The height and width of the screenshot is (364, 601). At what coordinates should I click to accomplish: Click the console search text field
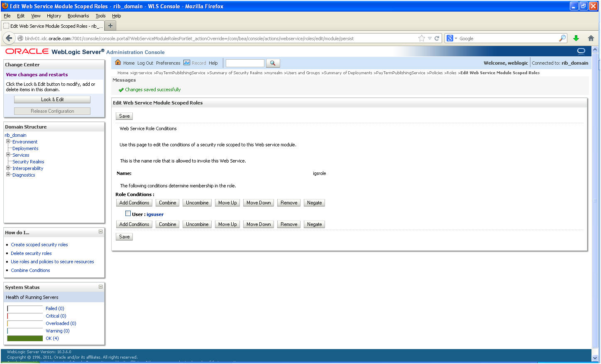(245, 63)
